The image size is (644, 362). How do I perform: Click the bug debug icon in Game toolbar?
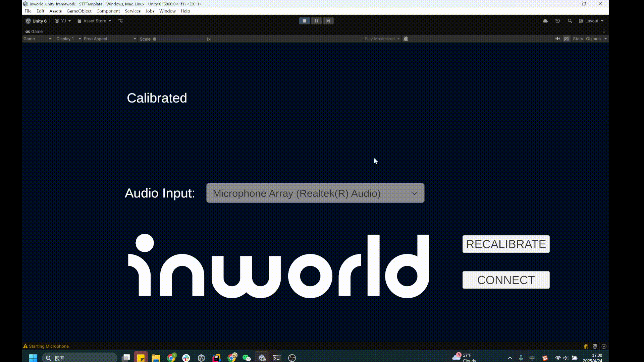406,39
